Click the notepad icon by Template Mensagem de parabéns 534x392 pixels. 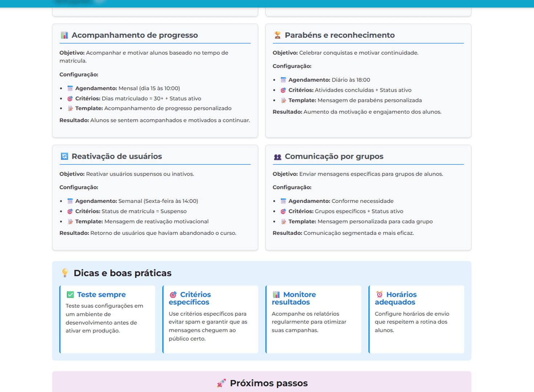coord(284,101)
